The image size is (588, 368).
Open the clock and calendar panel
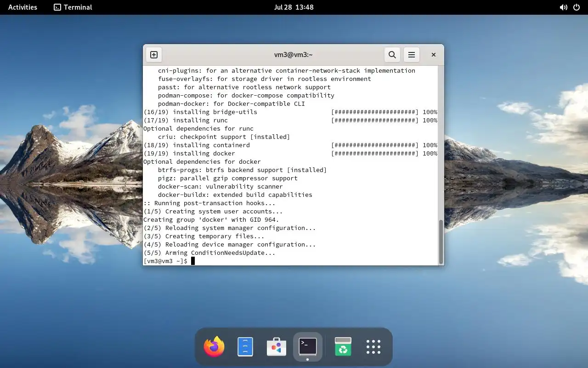point(294,7)
